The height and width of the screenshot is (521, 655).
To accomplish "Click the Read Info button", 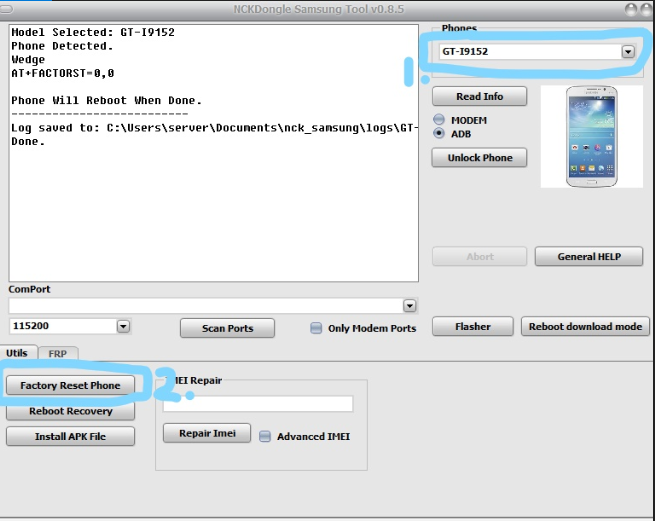I will [479, 97].
